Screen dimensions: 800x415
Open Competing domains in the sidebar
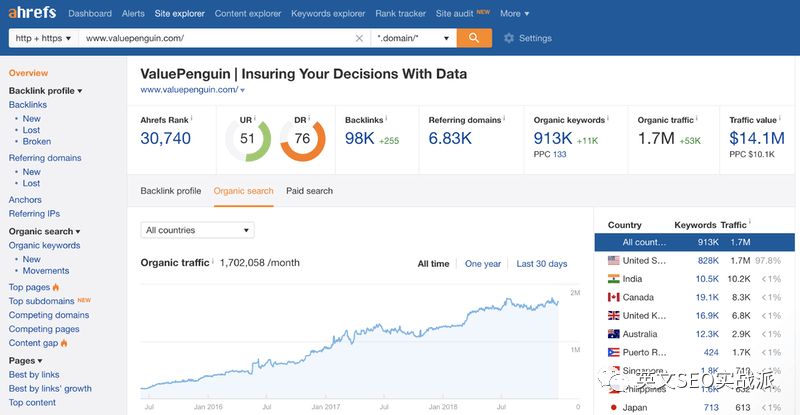[x=49, y=315]
